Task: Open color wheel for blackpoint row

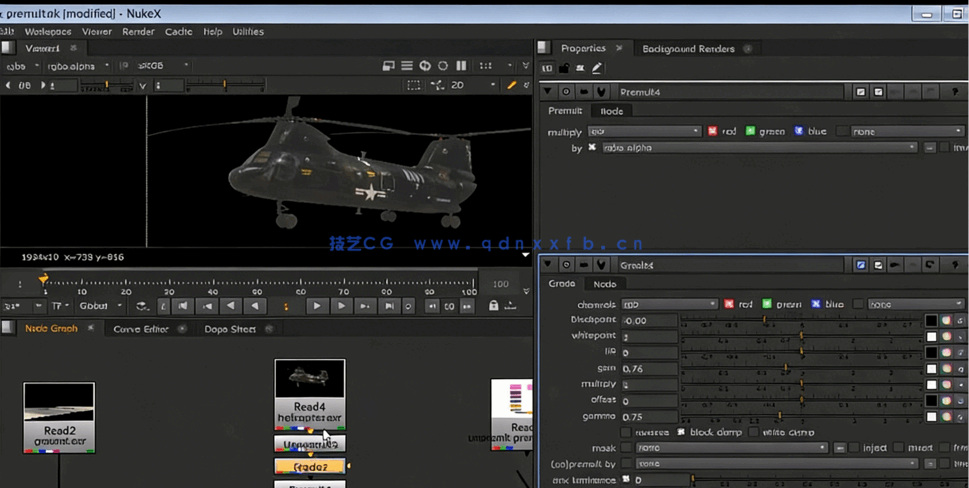Action: point(946,320)
